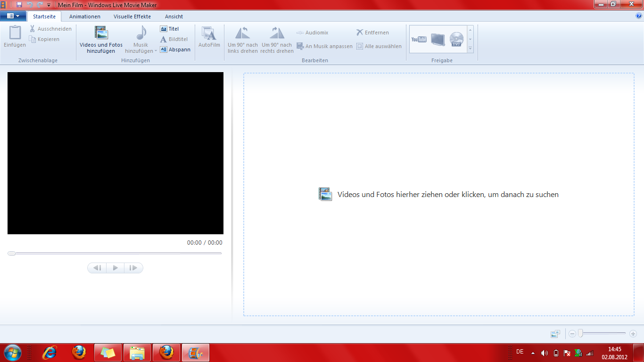Click the storyboard area to browse videos
Viewport: 644px width, 362px height.
[x=438, y=195]
